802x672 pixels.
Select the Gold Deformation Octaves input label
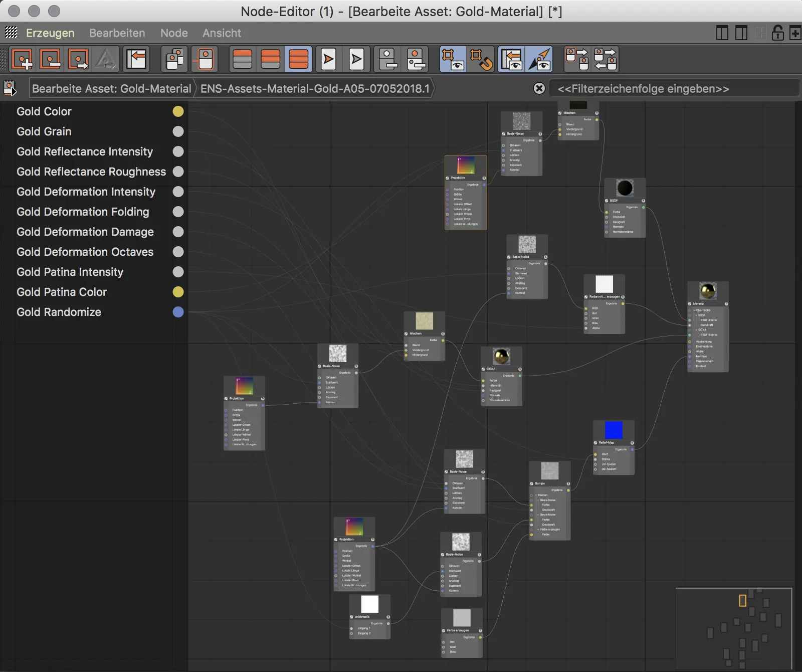click(85, 252)
